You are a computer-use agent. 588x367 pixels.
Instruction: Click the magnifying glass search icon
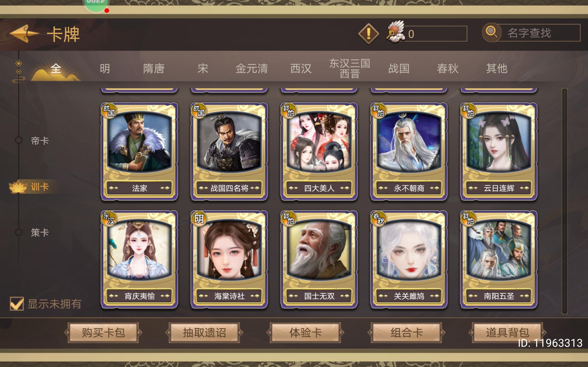(492, 32)
